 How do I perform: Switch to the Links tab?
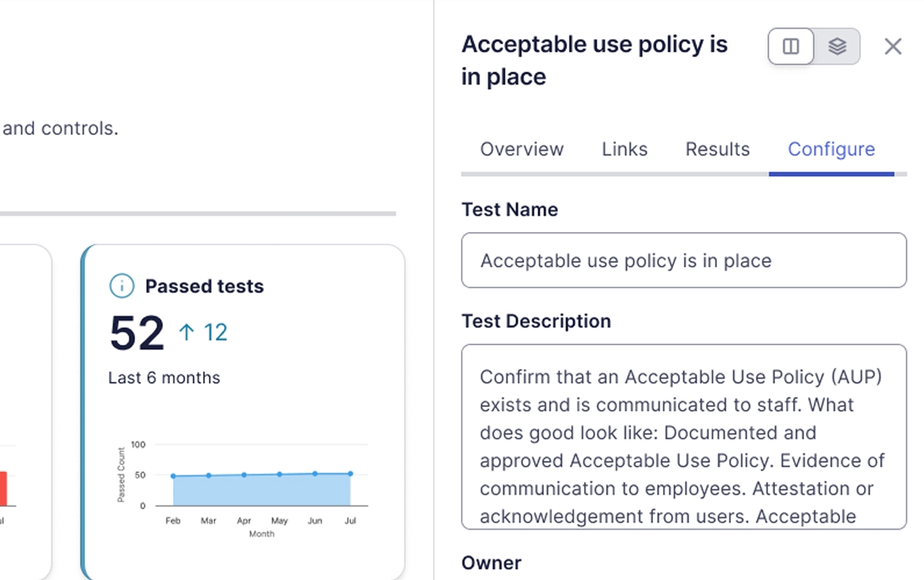point(624,149)
